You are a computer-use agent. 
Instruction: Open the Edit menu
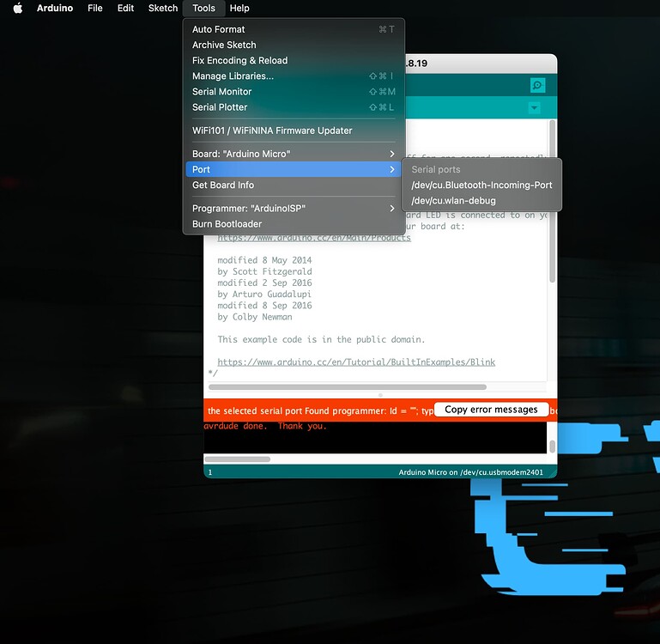[125, 8]
